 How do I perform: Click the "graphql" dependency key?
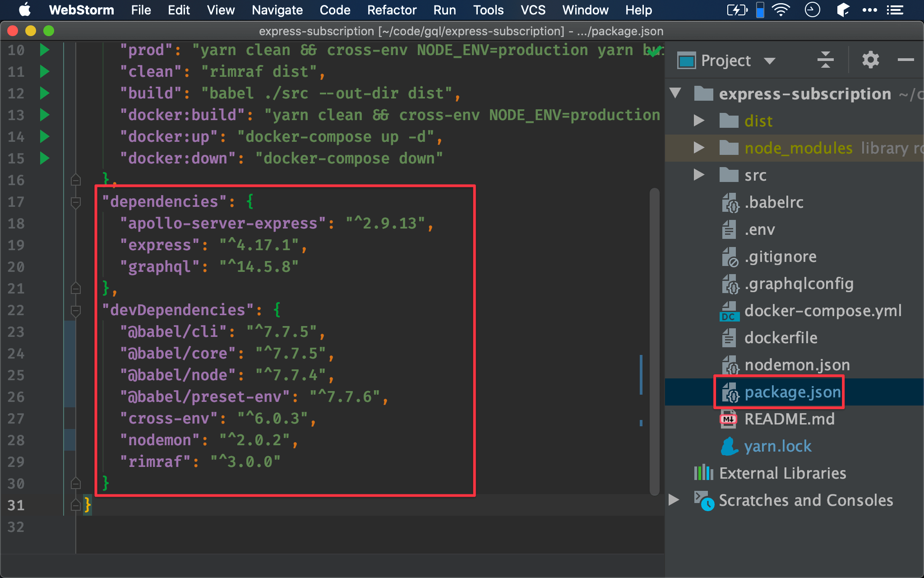point(159,267)
